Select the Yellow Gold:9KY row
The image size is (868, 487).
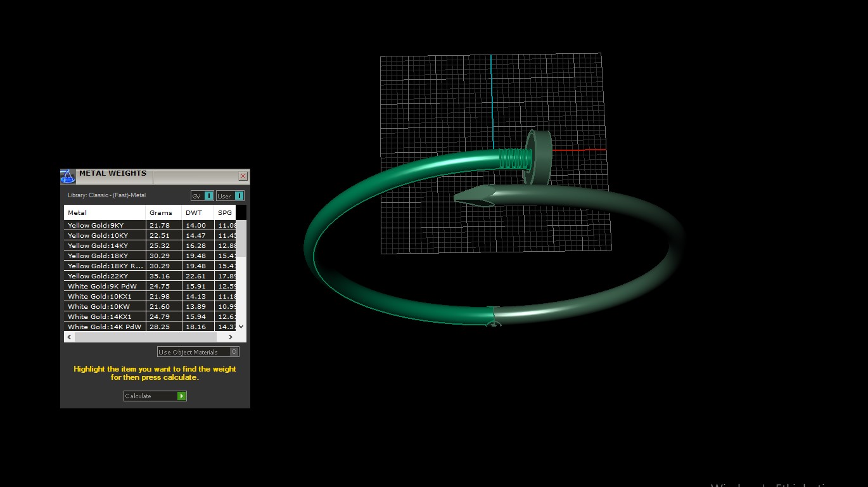pos(150,225)
